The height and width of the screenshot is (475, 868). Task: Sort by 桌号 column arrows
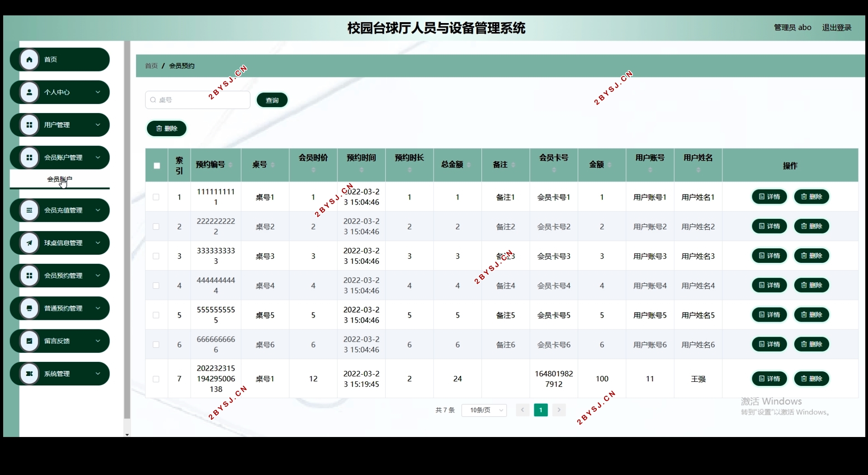[273, 165]
